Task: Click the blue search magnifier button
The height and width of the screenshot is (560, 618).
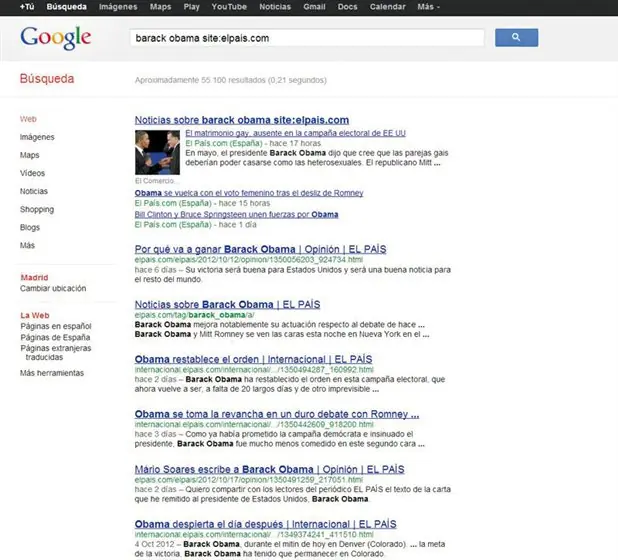Action: point(516,37)
